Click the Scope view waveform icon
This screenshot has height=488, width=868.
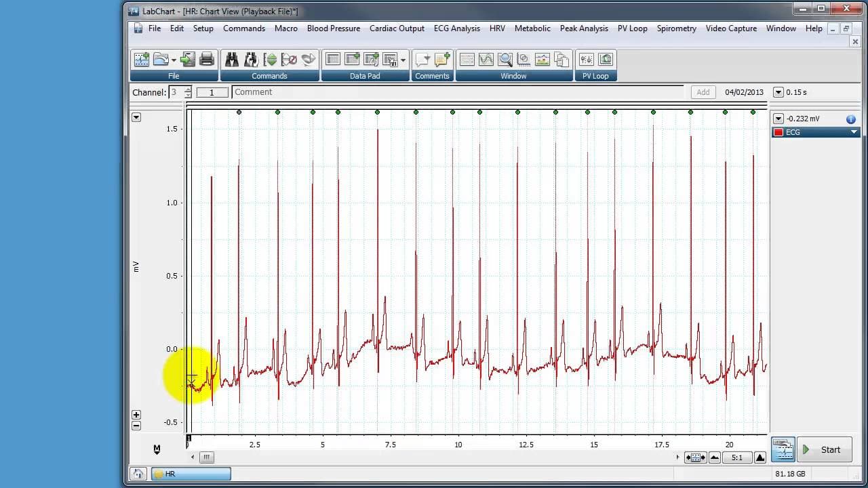pos(486,60)
